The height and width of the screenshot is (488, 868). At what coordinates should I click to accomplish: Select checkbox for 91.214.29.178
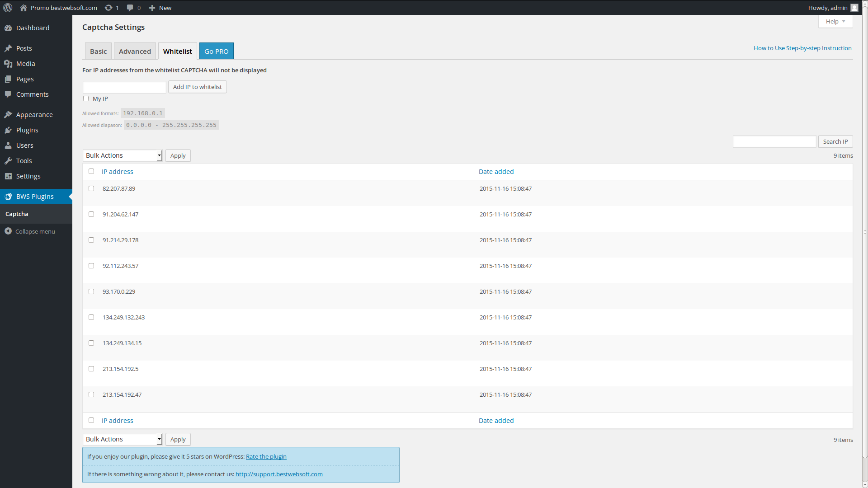click(x=91, y=240)
